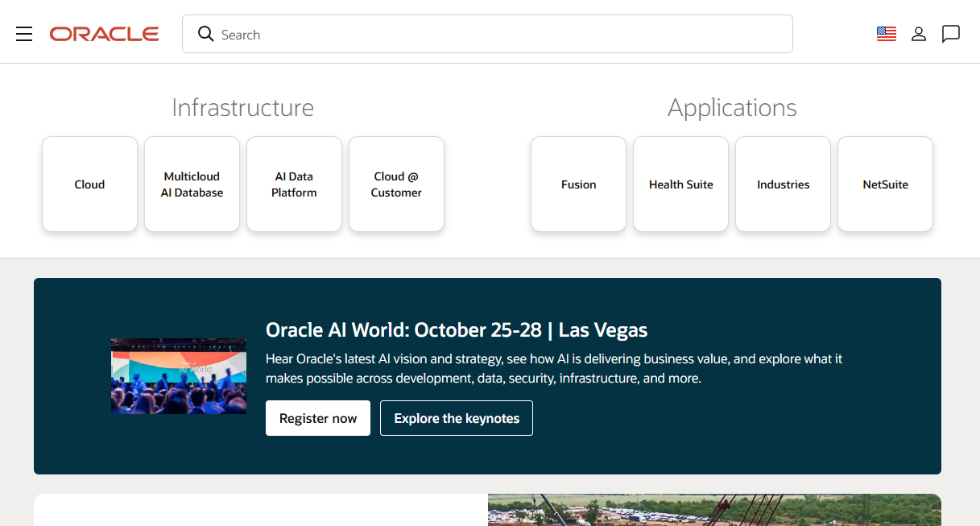Open the Industries card
980x526 pixels.
[x=783, y=184]
